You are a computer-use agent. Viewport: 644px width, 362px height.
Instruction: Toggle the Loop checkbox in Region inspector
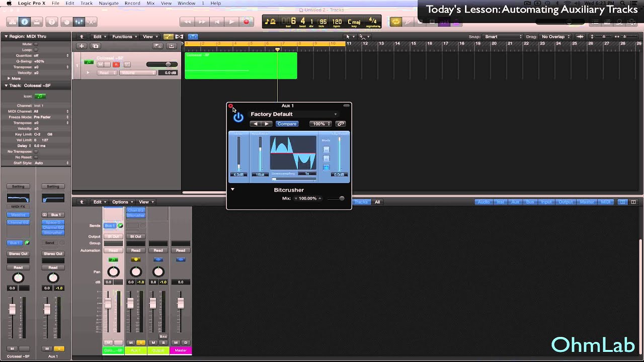click(x=36, y=50)
